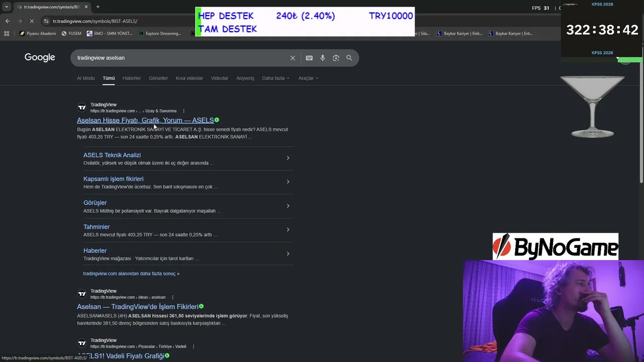Open the apps grid in bookmarks bar
Viewport: 644px width, 362px height.
pos(7,34)
